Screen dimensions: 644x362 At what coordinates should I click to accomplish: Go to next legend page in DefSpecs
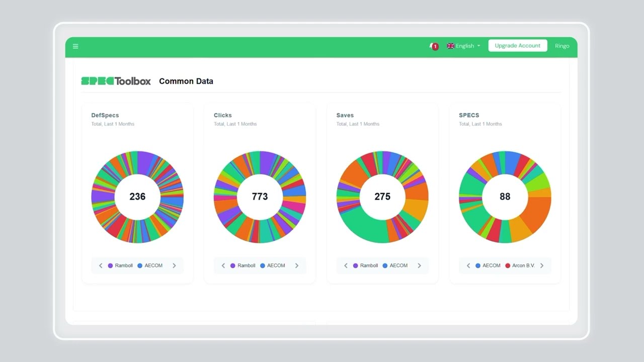(x=175, y=265)
